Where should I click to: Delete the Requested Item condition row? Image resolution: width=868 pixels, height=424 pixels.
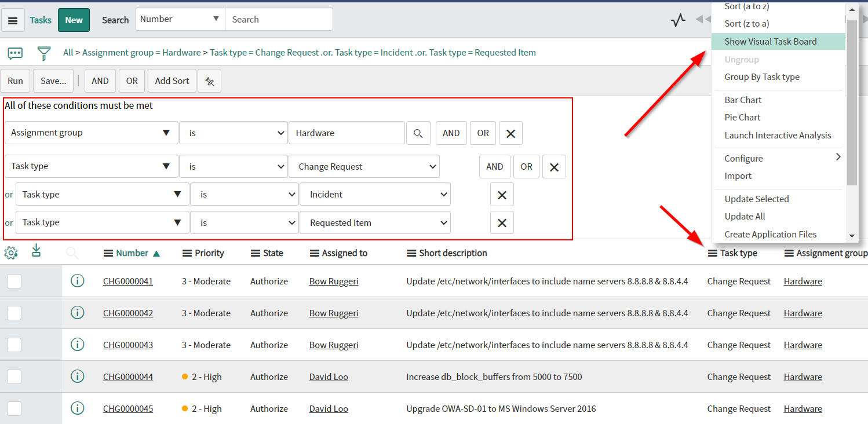(x=502, y=222)
